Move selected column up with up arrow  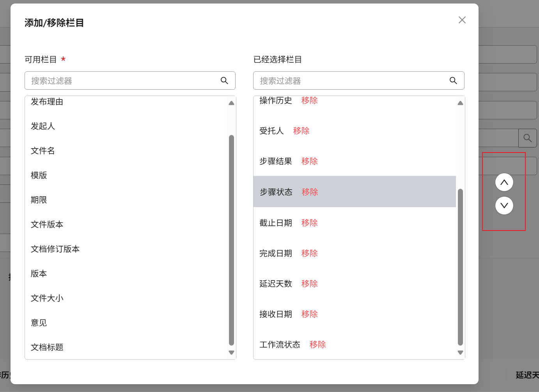click(x=504, y=182)
